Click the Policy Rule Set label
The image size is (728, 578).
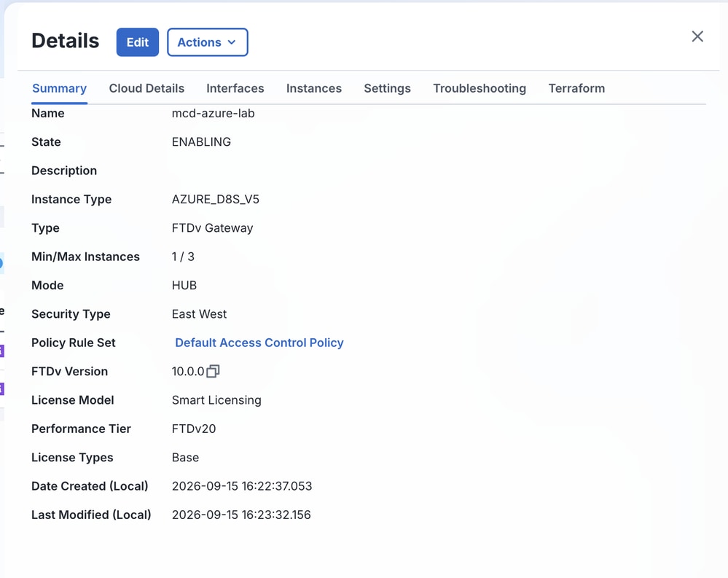coord(74,343)
